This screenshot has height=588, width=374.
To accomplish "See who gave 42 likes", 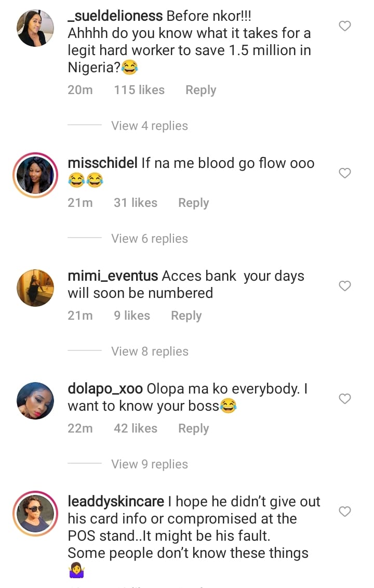I will point(135,428).
